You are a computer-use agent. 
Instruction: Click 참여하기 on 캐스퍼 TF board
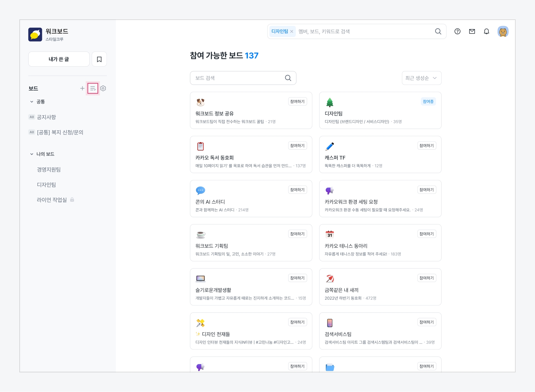426,146
